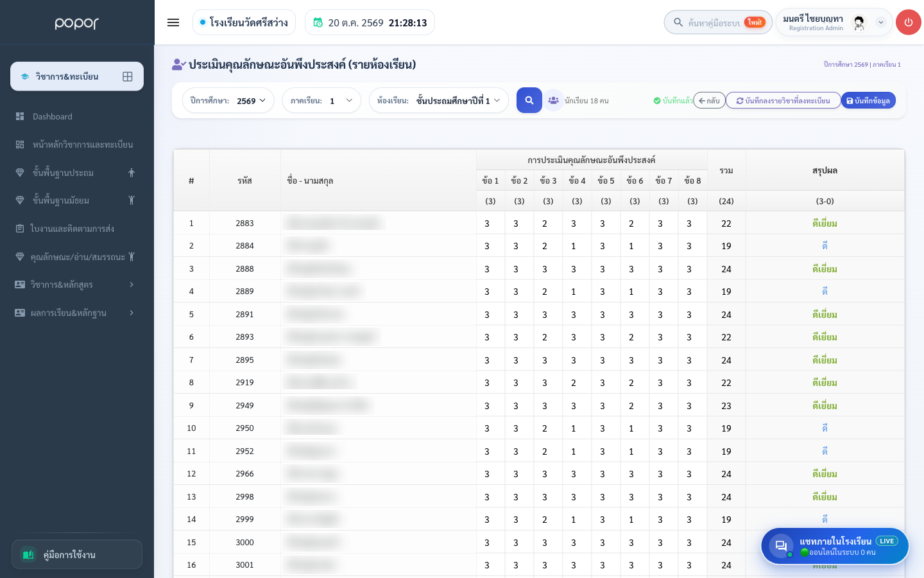Click the grid icon beside วิชาการ&ทะเบียน
The width and height of the screenshot is (924, 578).
128,76
